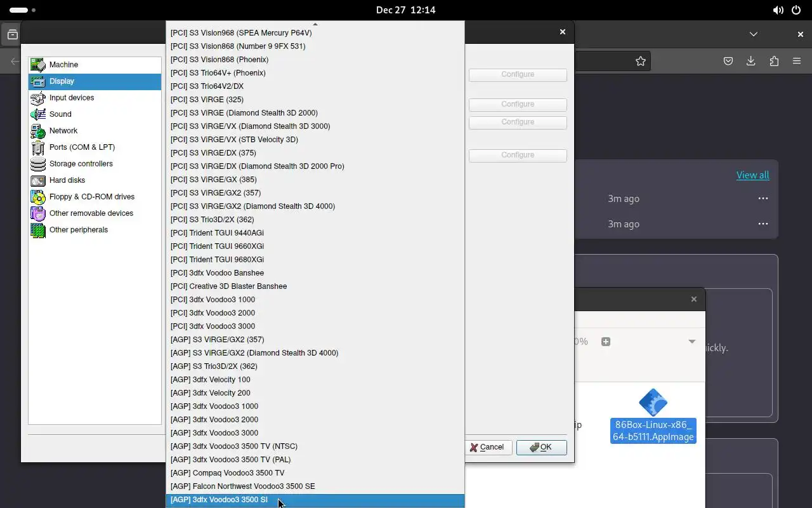Image resolution: width=812 pixels, height=508 pixels.
Task: Open the clock Dec 27 12:14
Action: pyautogui.click(x=405, y=10)
